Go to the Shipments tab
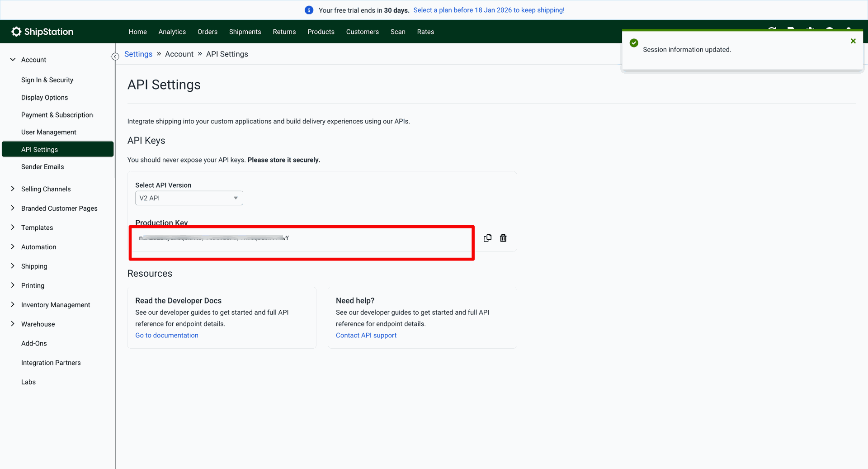868x469 pixels. click(x=245, y=32)
